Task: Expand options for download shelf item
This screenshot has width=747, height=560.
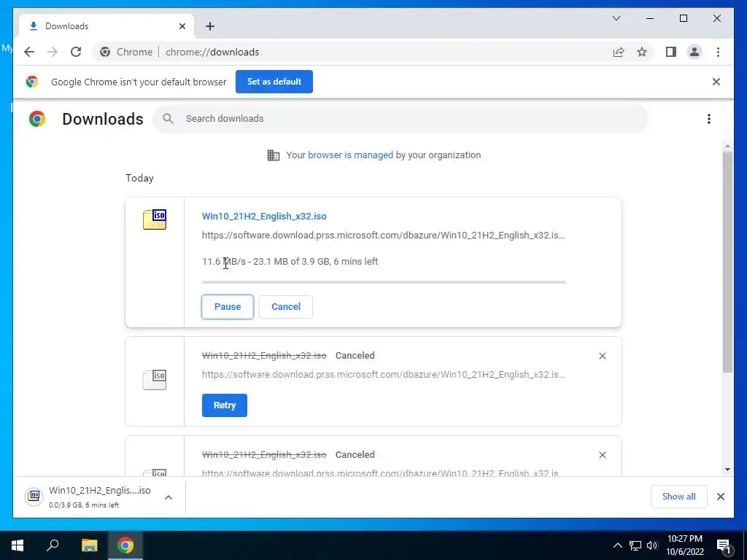Action: click(169, 497)
